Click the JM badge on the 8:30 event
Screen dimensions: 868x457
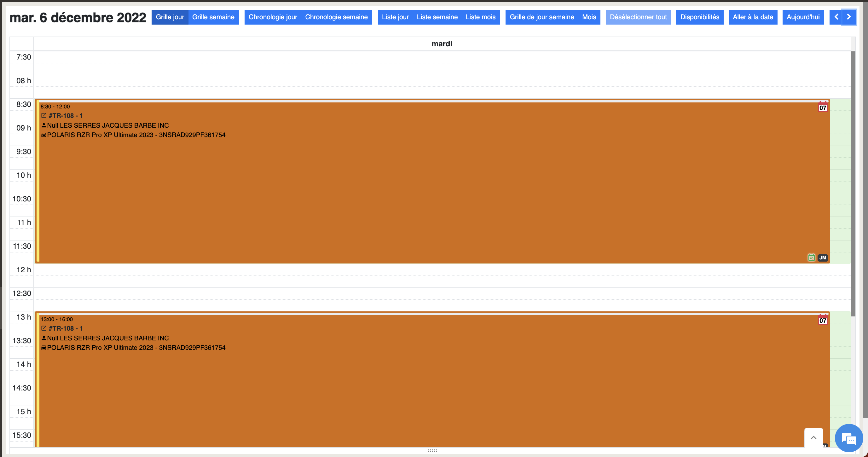823,258
